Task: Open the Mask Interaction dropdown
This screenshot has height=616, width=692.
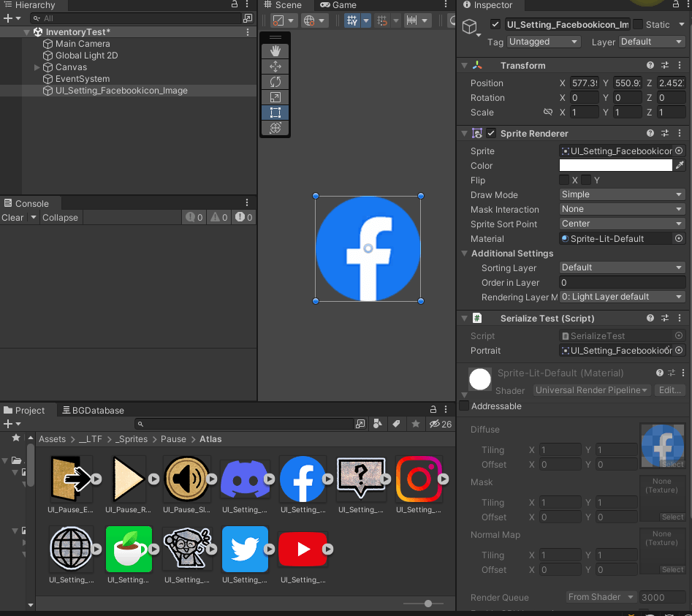Action: tap(622, 209)
